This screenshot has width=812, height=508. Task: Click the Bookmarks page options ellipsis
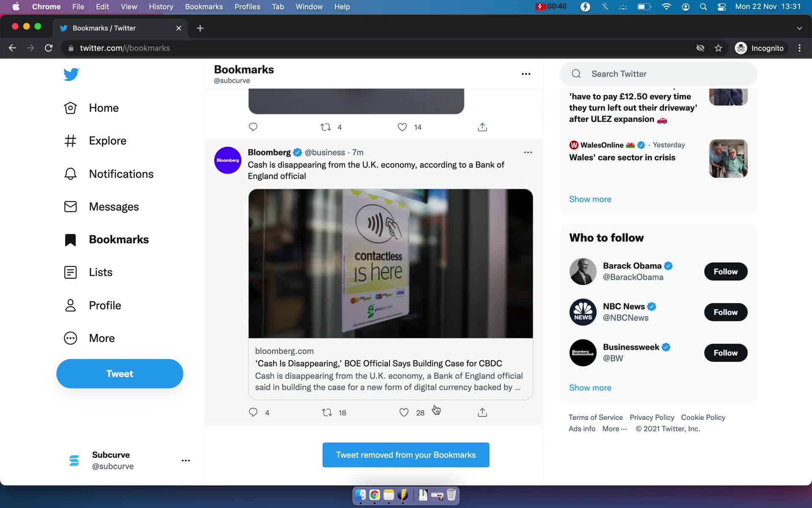[x=526, y=74]
